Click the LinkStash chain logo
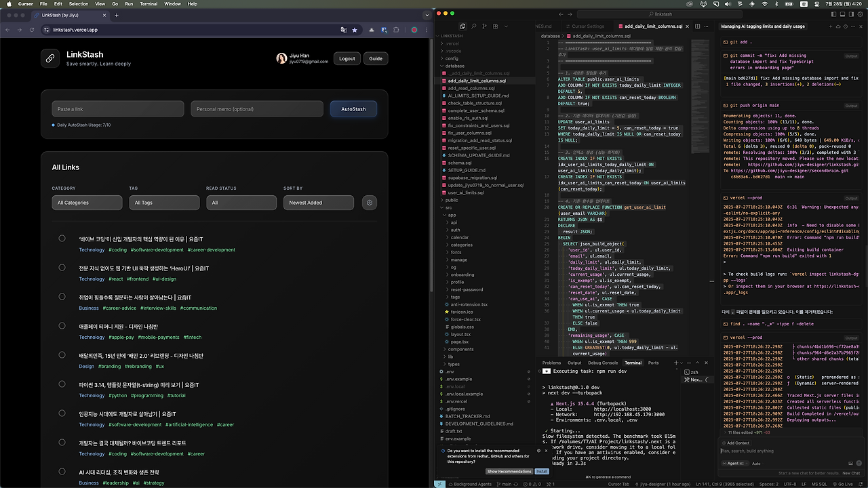This screenshot has height=488, width=868. click(50, 58)
